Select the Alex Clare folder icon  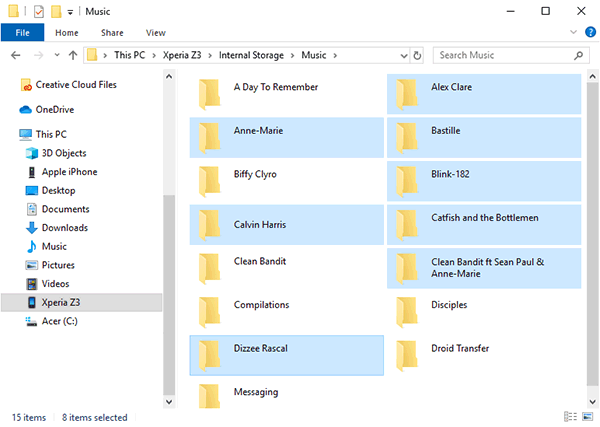[407, 94]
